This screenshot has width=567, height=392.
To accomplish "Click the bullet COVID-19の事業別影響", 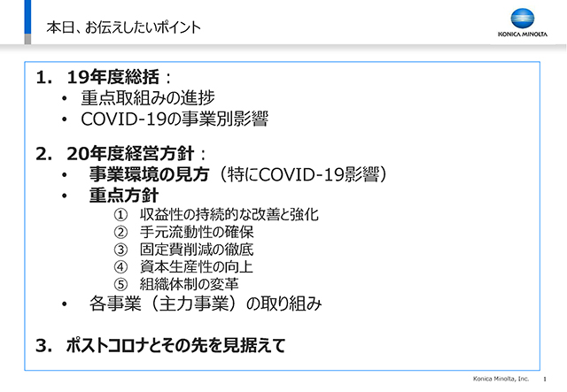I will (175, 119).
